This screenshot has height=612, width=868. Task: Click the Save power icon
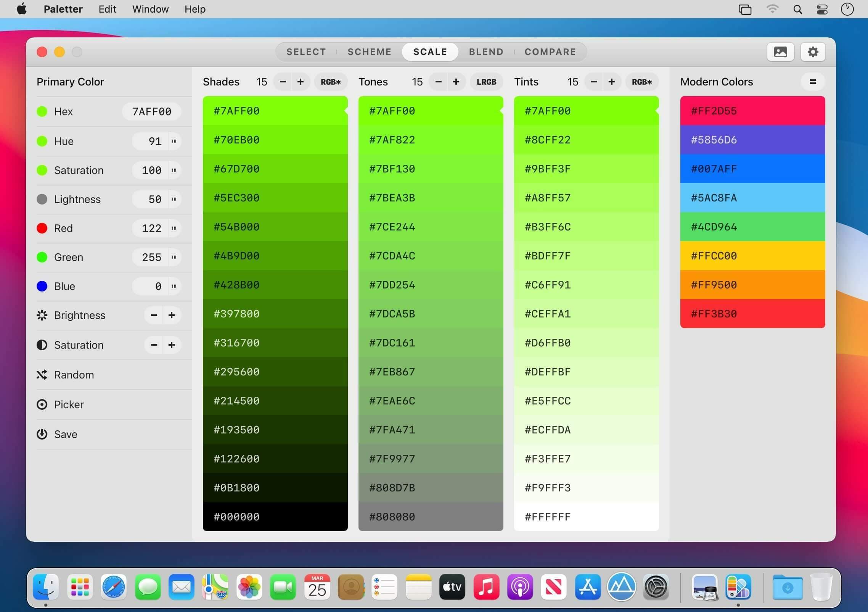click(x=42, y=434)
